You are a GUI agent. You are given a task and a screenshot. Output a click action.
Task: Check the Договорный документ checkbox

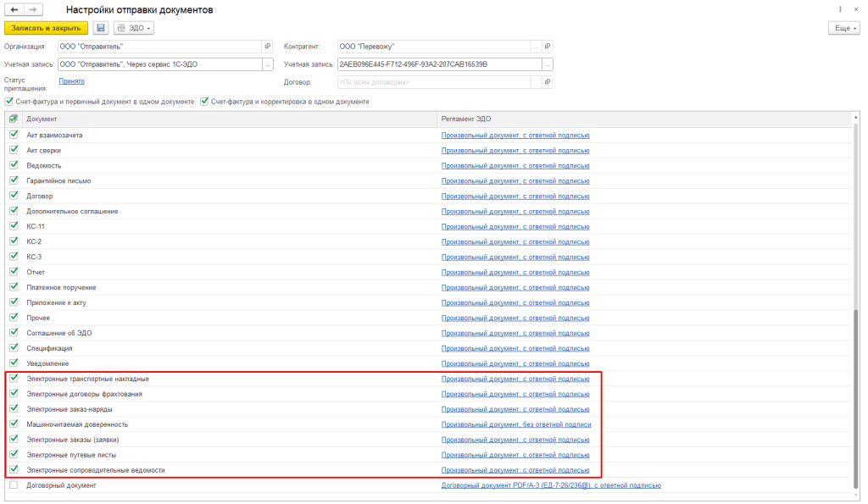14,485
